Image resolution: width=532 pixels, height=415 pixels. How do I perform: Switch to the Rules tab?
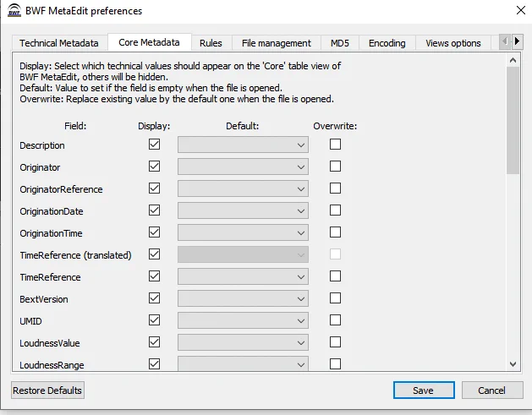tap(211, 43)
